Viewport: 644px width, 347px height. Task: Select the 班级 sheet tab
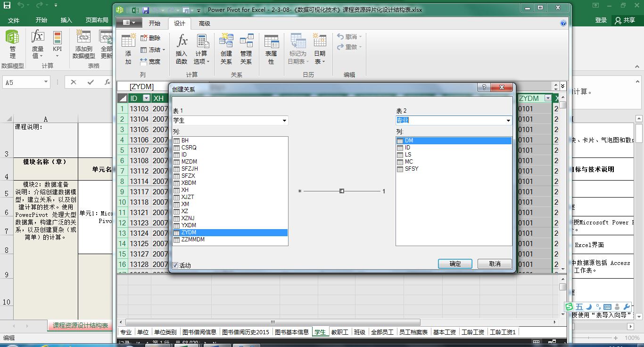(x=360, y=332)
